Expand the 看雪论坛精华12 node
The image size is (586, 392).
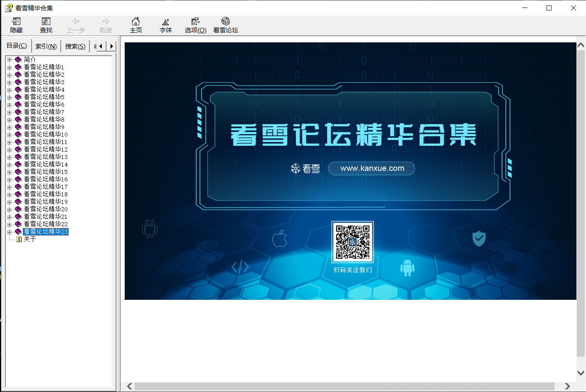[x=9, y=149]
